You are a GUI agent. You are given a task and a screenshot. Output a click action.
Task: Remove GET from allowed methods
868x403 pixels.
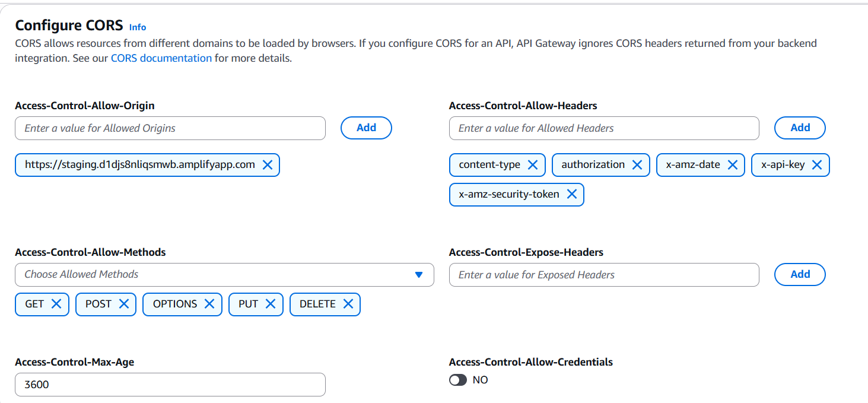56,304
